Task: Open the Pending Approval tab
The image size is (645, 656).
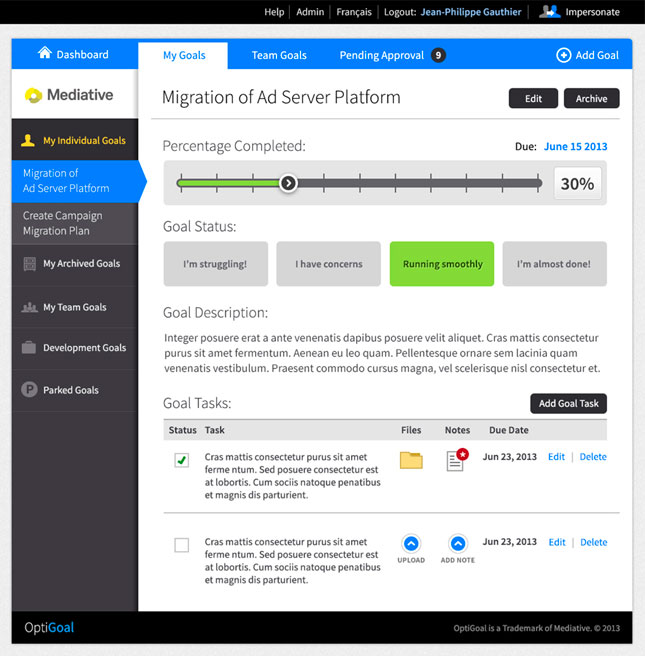Action: pos(382,55)
